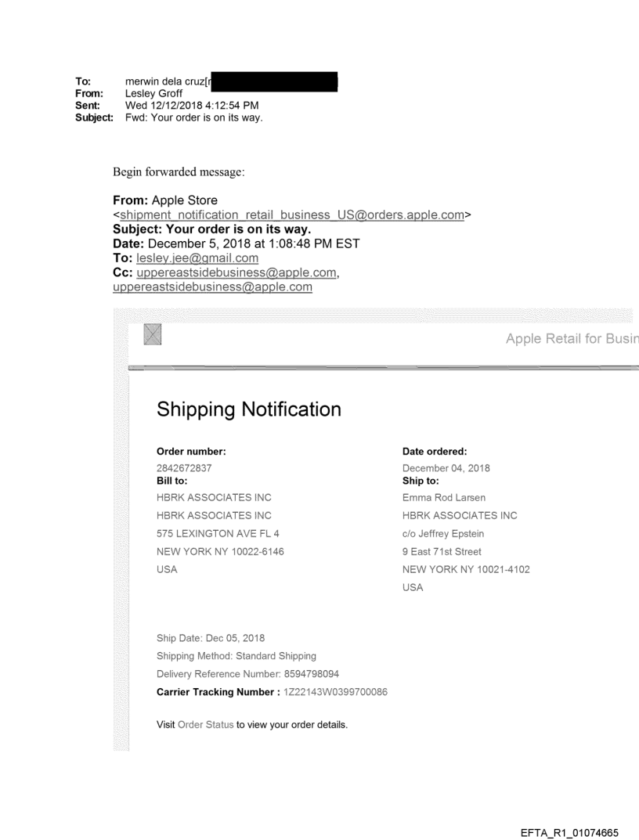Viewport: 639px width, 840px height.
Task: Click the ship-to name Emma Rod Larsen
Action: 439,497
